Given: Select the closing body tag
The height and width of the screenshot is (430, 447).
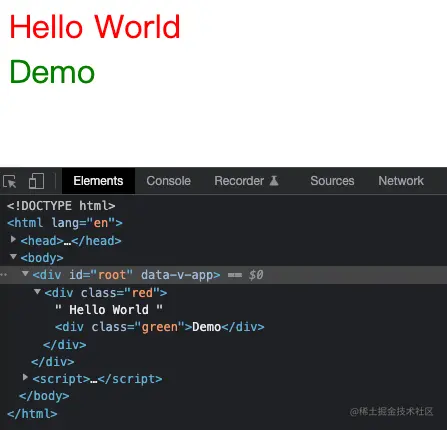Looking at the screenshot, I should point(44,396).
